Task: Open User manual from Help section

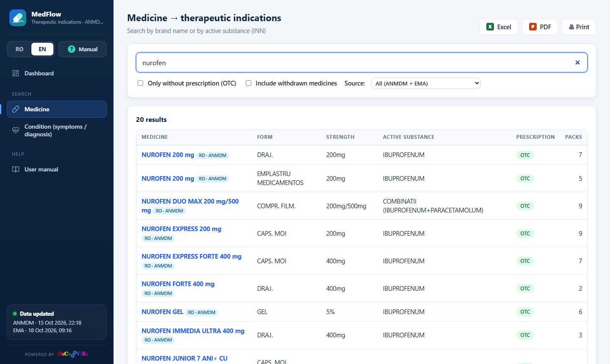Action: click(x=57, y=169)
